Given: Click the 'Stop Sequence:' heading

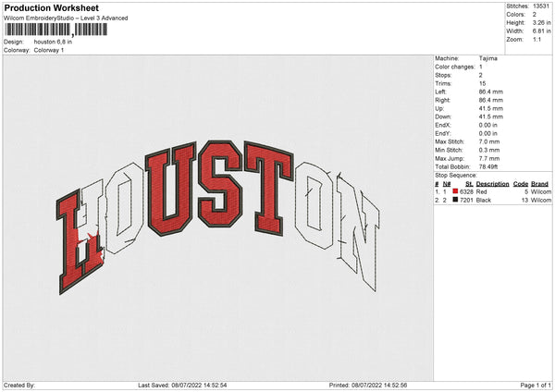Looking at the screenshot, I should pos(456,176).
